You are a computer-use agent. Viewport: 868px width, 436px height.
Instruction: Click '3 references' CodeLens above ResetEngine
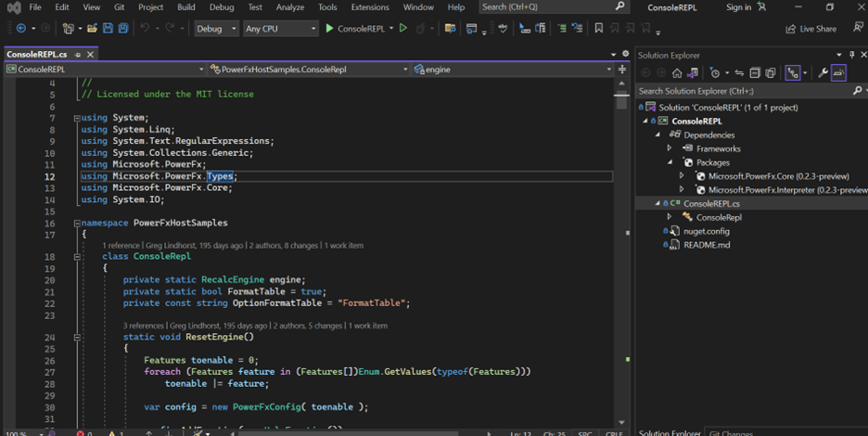pos(144,326)
